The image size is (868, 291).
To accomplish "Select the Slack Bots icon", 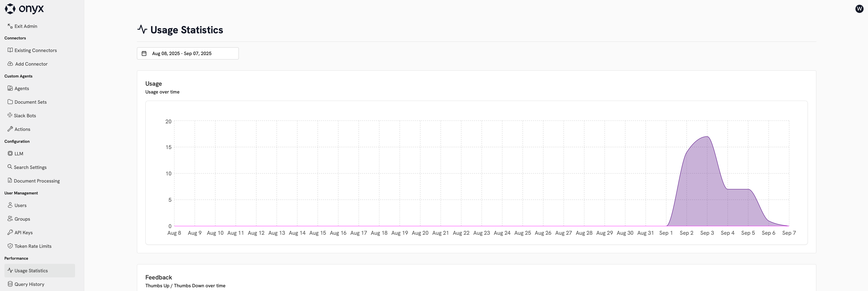I will tap(10, 115).
